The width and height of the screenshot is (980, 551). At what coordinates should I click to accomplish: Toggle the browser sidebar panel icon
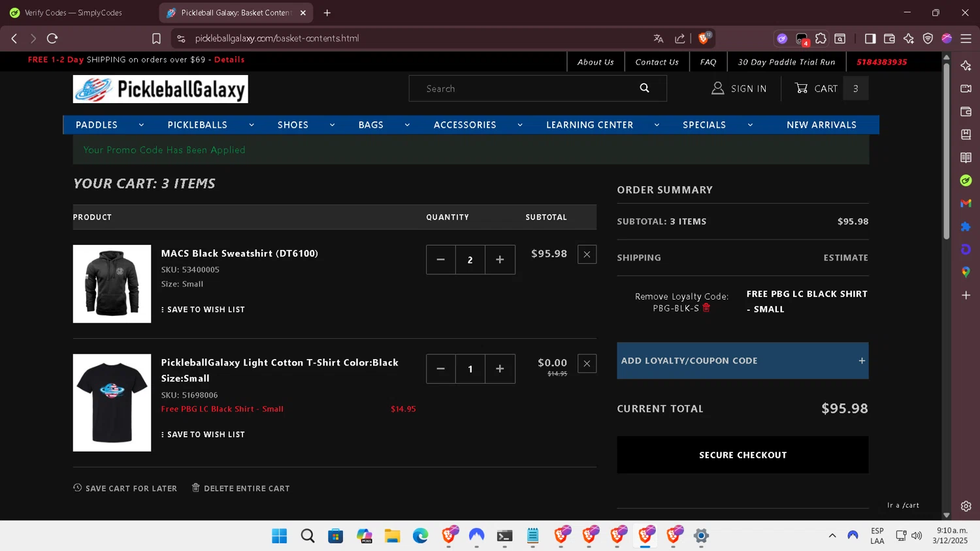point(870,39)
